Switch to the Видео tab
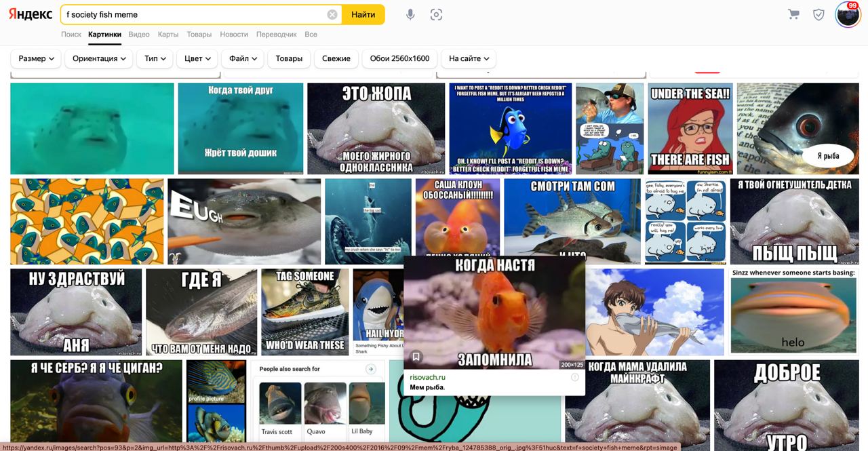 139,34
